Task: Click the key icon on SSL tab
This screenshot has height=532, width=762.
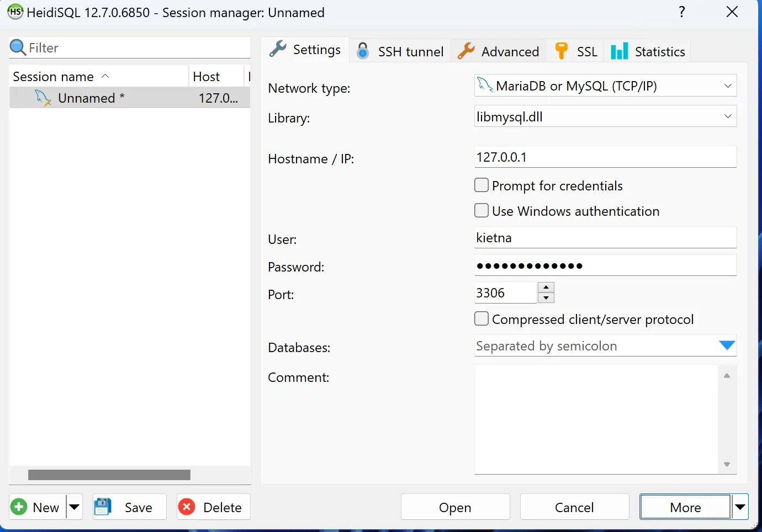Action: [562, 51]
